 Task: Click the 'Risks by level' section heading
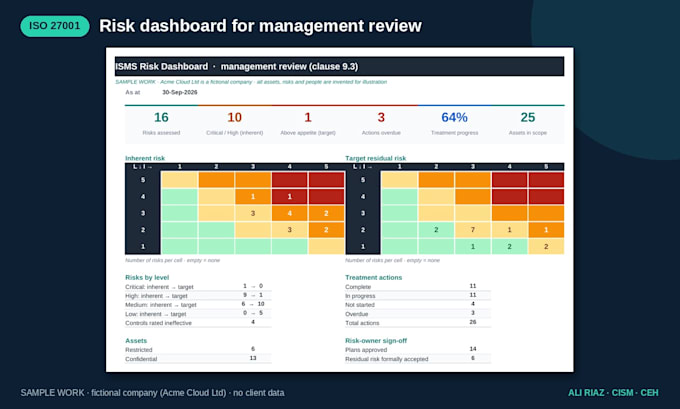147,278
